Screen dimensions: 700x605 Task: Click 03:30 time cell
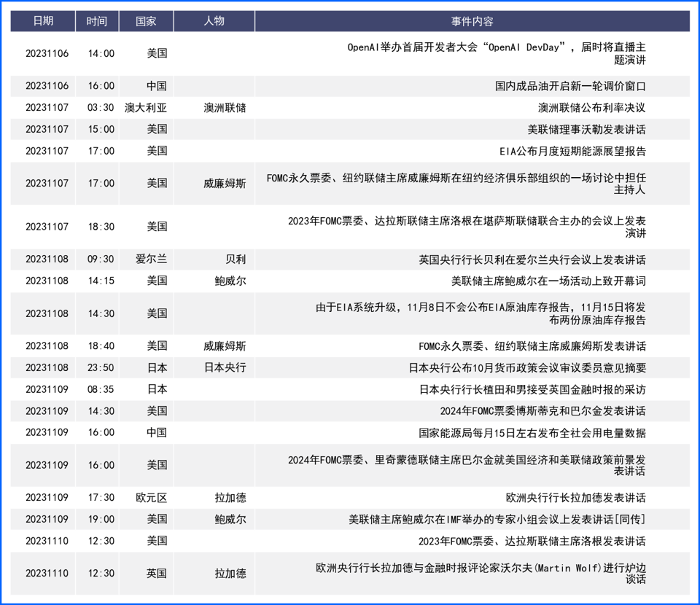click(x=101, y=108)
